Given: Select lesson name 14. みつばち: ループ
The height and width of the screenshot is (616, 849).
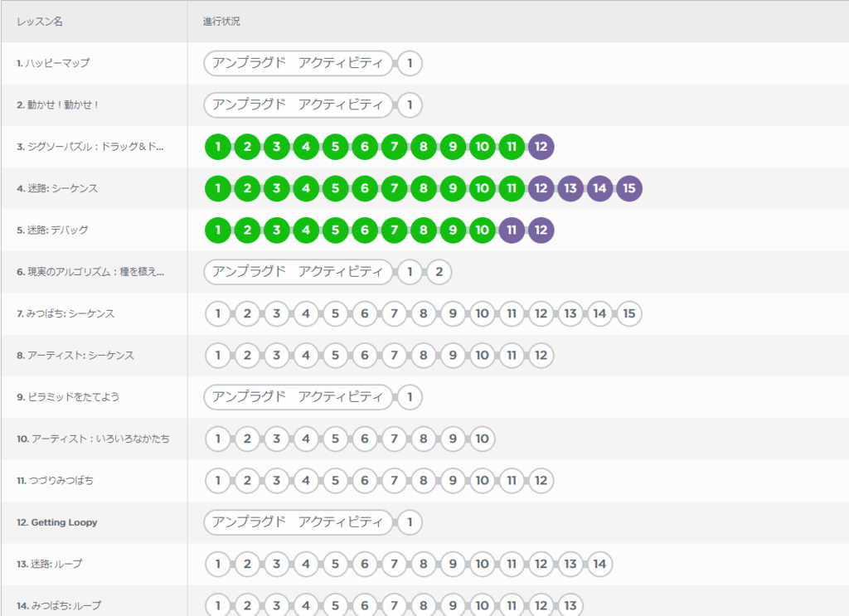Looking at the screenshot, I should coord(59,606).
